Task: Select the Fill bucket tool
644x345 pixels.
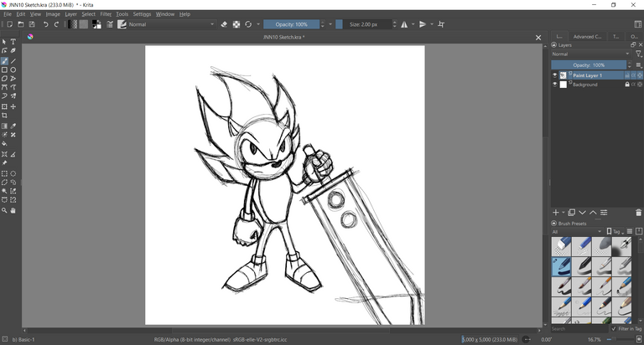Action: click(4, 144)
